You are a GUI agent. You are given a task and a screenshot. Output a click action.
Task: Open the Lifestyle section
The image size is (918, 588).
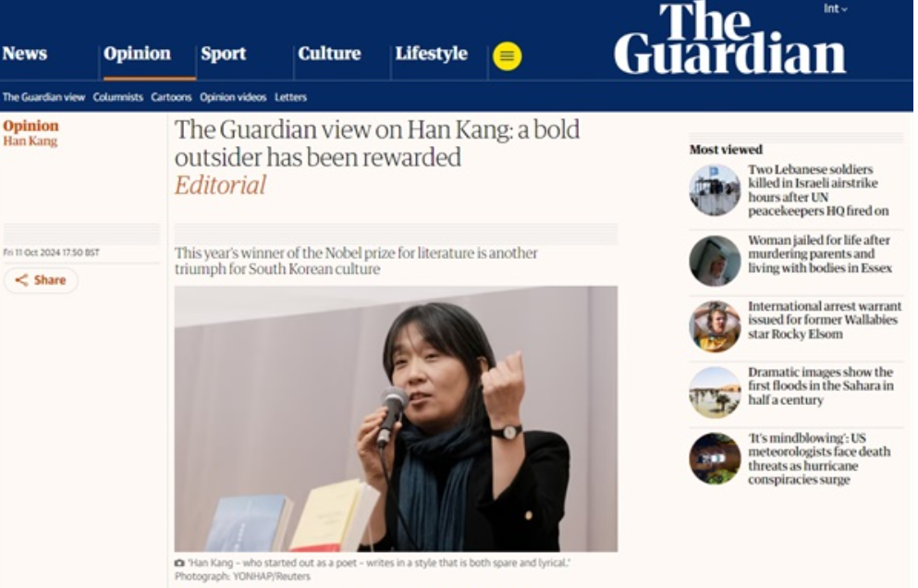pos(432,54)
